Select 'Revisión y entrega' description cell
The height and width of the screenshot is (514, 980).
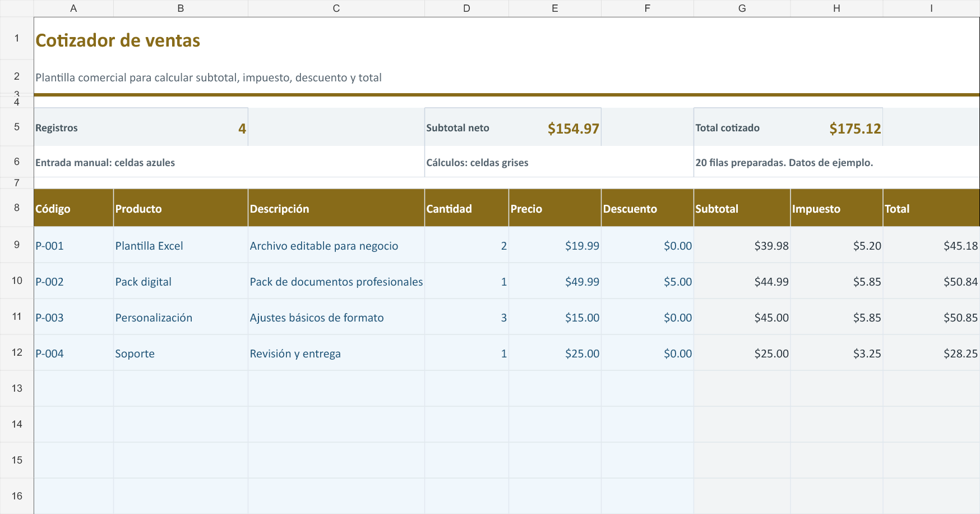336,353
